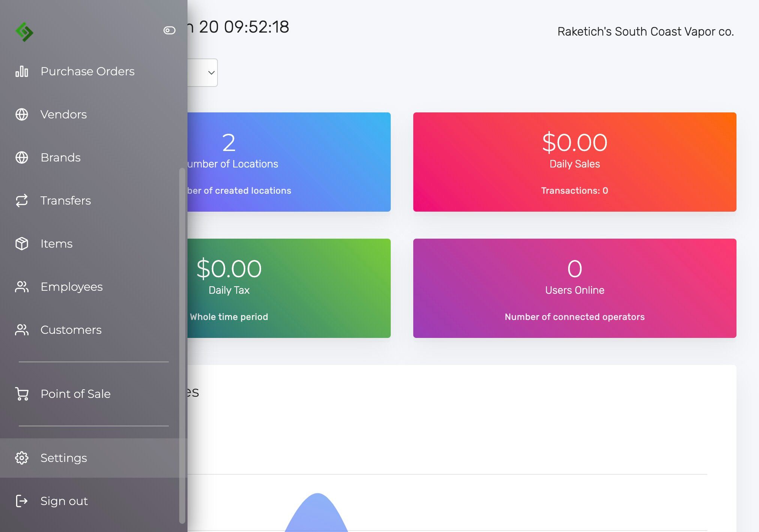The height and width of the screenshot is (532, 759).
Task: Click the Raketich's South Coast Vapor co. title
Action: [x=645, y=31]
